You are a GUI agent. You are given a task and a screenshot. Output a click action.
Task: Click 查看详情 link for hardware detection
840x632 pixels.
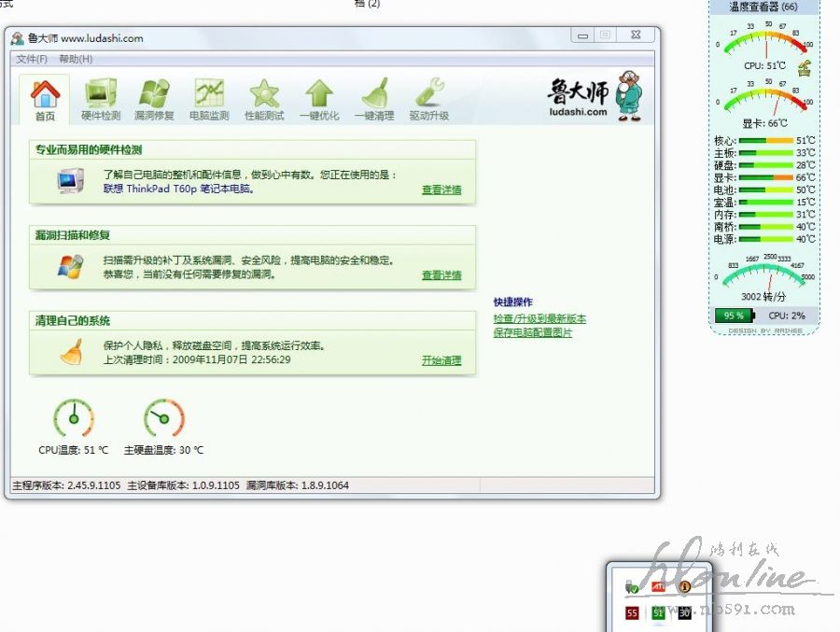(x=441, y=190)
